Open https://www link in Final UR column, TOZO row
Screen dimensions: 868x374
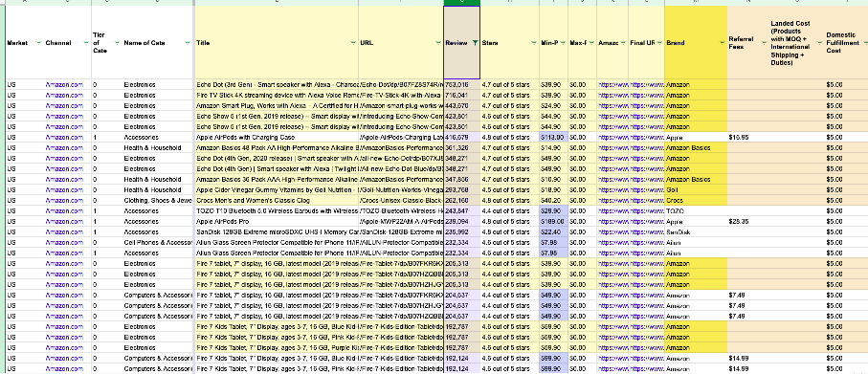click(647, 210)
